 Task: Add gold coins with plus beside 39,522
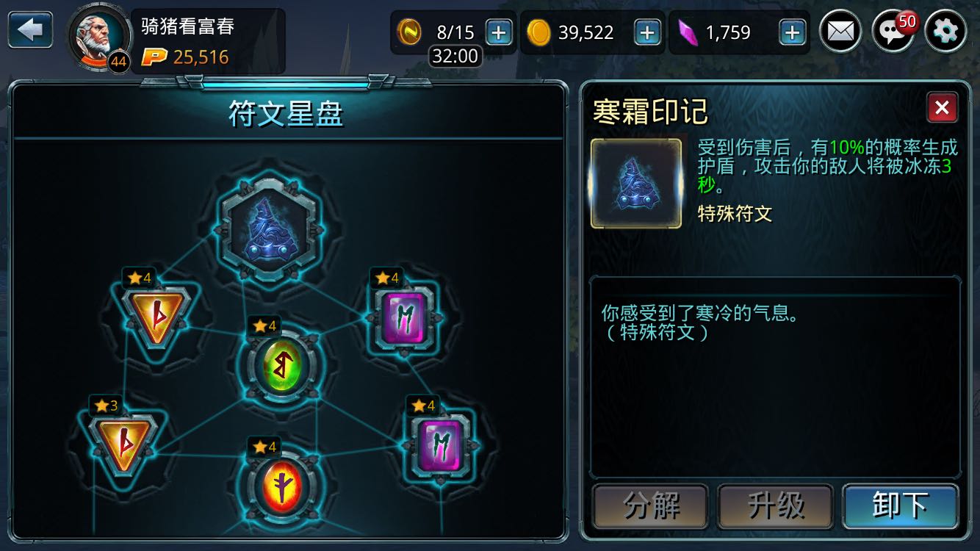tap(646, 32)
